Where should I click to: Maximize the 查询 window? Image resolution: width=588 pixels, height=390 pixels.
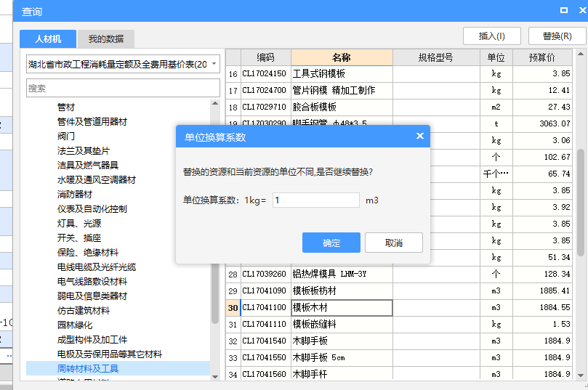563,10
